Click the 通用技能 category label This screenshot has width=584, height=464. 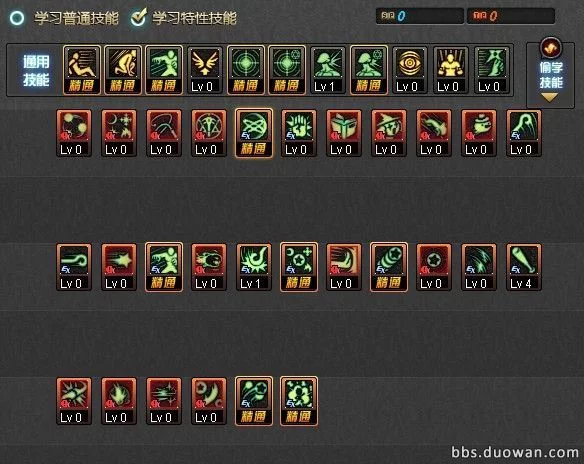(36, 70)
